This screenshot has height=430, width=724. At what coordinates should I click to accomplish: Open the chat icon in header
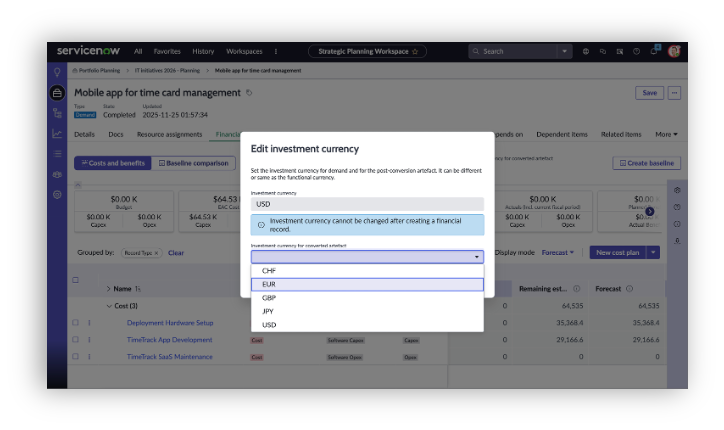coord(603,51)
